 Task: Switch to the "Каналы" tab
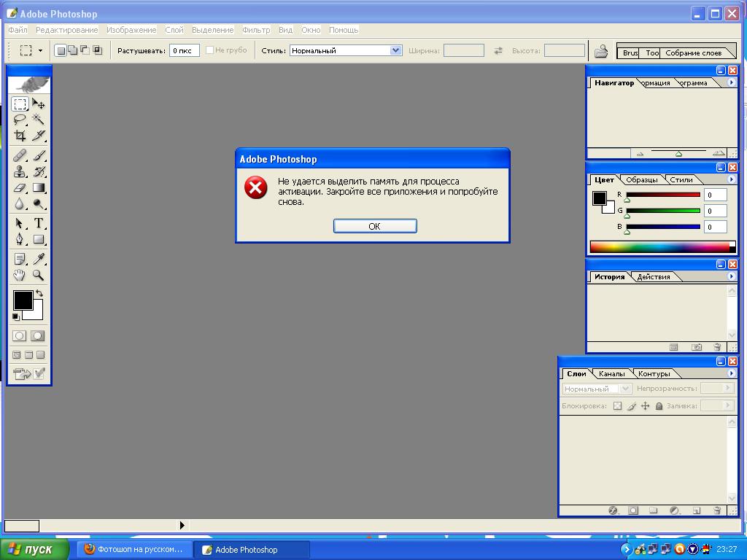611,374
